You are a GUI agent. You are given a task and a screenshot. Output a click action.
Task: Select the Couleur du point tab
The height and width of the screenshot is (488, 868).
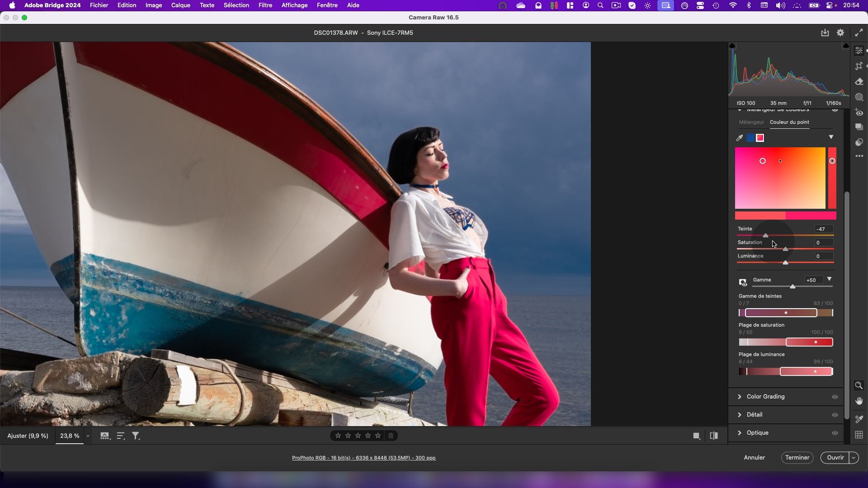pyautogui.click(x=789, y=122)
